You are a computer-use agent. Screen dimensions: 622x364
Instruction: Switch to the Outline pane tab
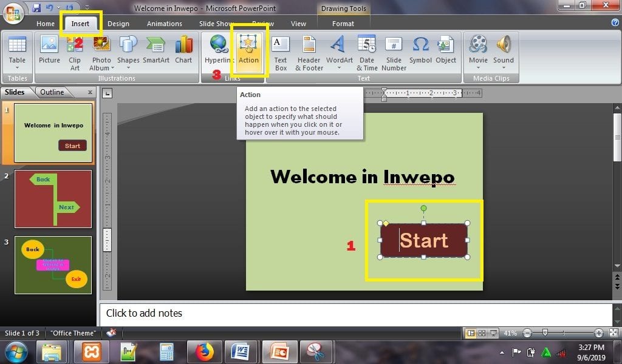[52, 92]
